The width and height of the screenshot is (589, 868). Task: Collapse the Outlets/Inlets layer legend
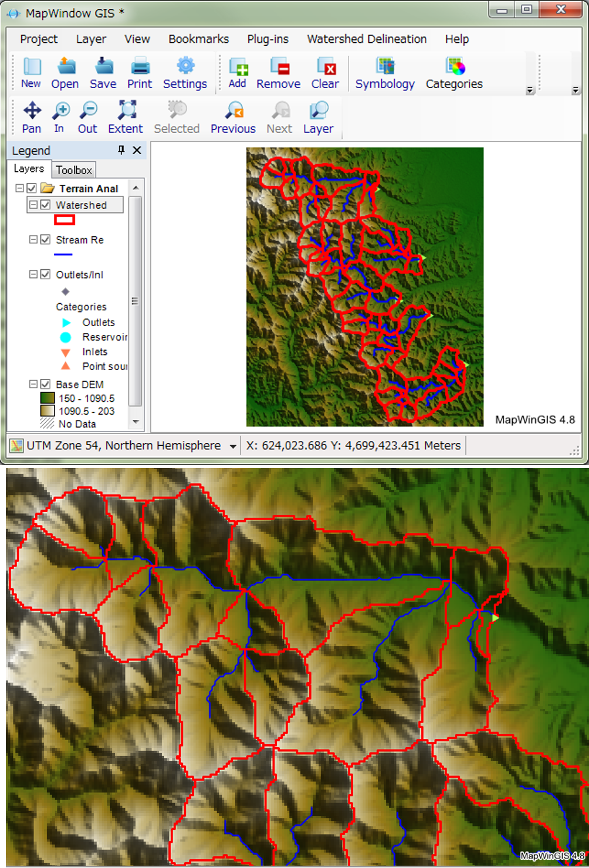coord(33,274)
